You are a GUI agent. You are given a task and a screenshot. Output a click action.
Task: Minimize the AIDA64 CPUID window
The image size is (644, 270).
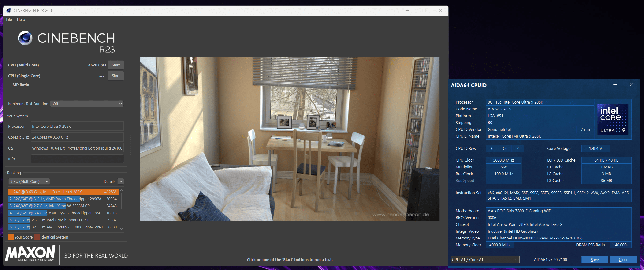click(615, 85)
